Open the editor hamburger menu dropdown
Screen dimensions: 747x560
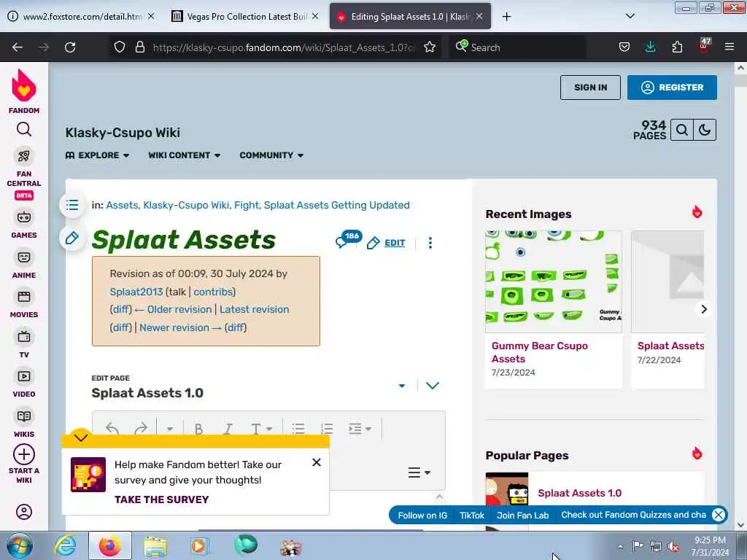[419, 472]
